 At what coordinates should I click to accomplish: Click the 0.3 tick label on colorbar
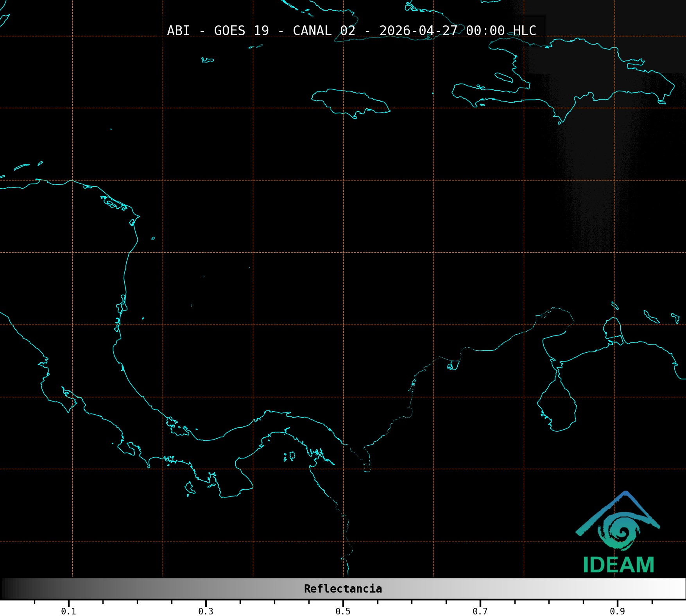click(x=206, y=611)
